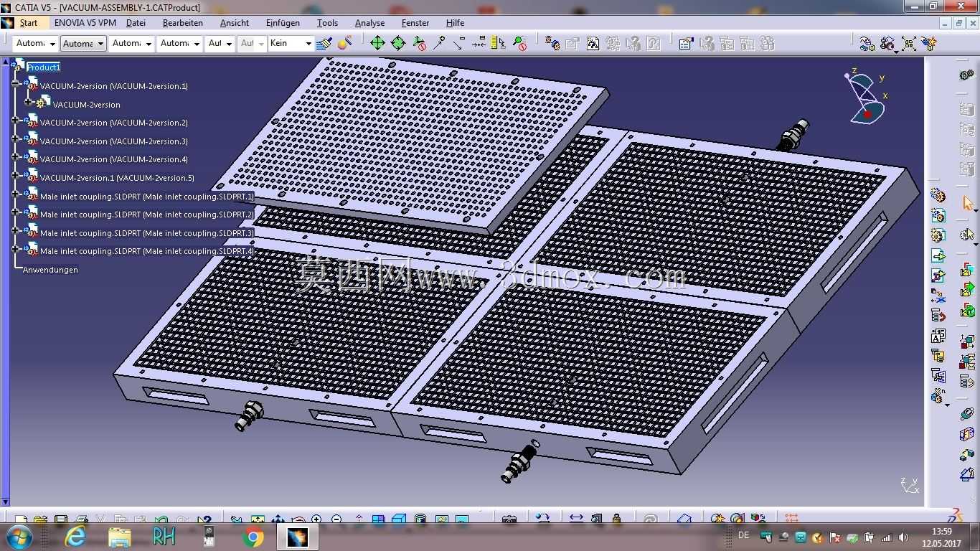The height and width of the screenshot is (551, 980).
Task: Open the Datei menu
Action: 136,23
